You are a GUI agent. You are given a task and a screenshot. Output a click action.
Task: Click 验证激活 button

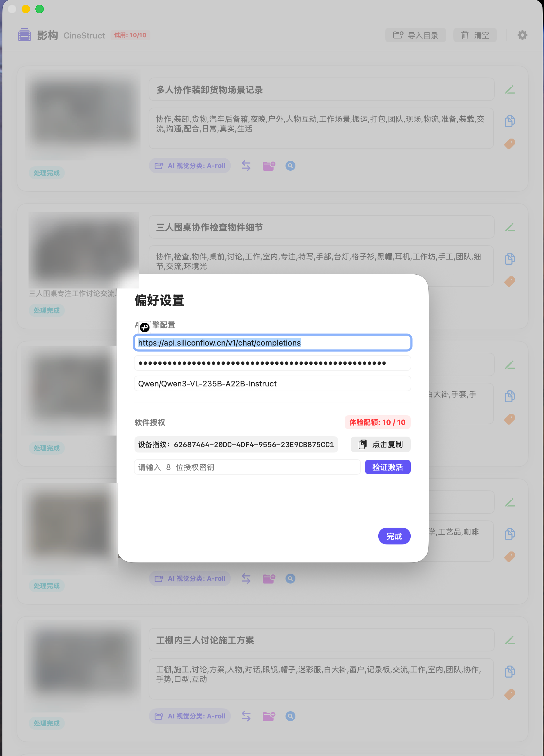click(387, 467)
